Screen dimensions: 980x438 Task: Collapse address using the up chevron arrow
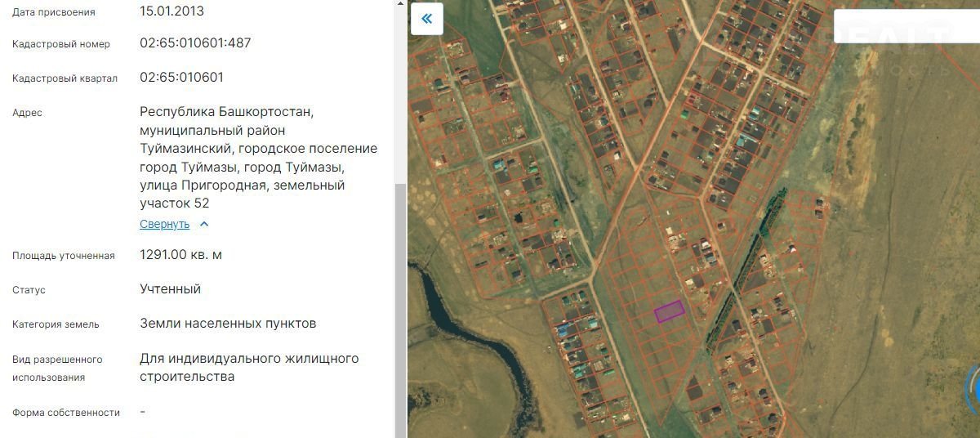pyautogui.click(x=204, y=224)
